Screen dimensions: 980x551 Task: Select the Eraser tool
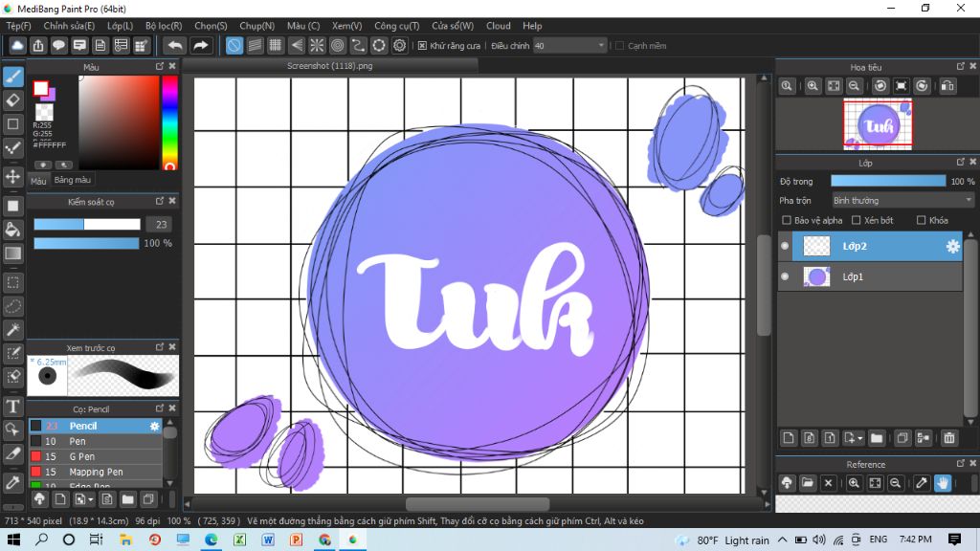point(13,99)
